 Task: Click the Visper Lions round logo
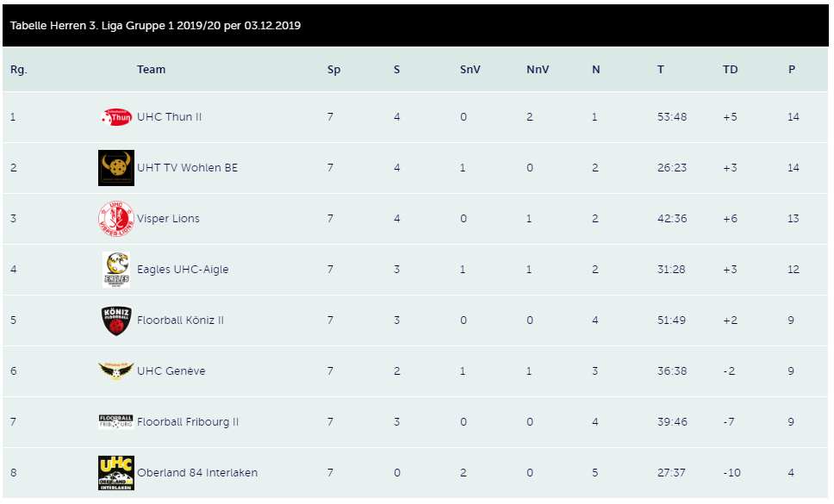point(116,219)
